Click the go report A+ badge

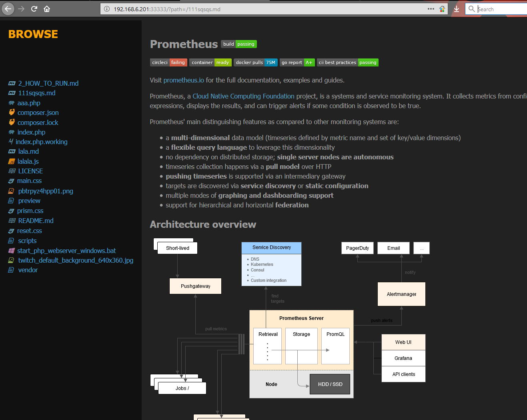point(297,62)
